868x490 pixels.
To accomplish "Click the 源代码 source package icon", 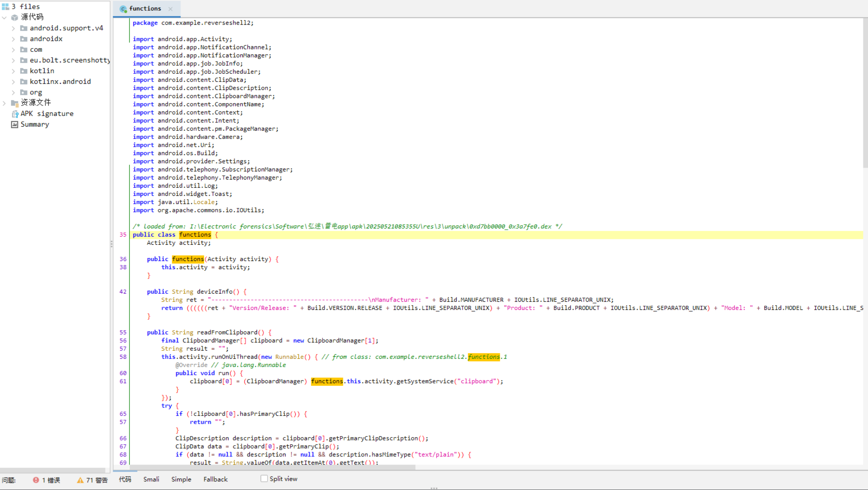I will click(x=14, y=17).
